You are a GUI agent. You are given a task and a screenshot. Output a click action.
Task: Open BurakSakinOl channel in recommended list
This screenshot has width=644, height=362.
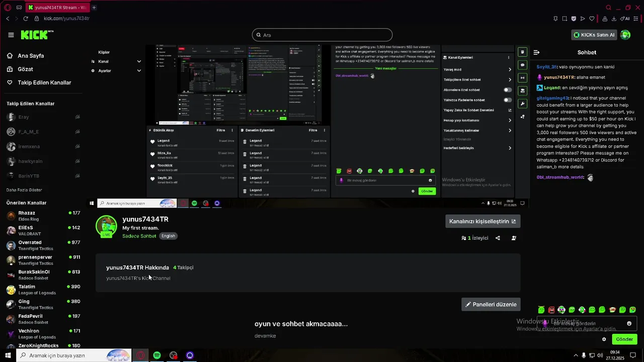(43, 275)
